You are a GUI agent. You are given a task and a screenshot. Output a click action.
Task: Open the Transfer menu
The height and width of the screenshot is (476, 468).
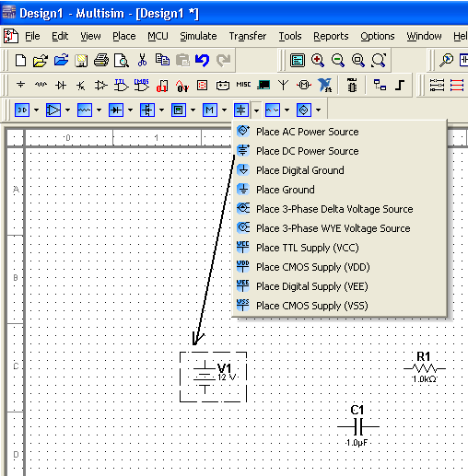click(x=248, y=36)
